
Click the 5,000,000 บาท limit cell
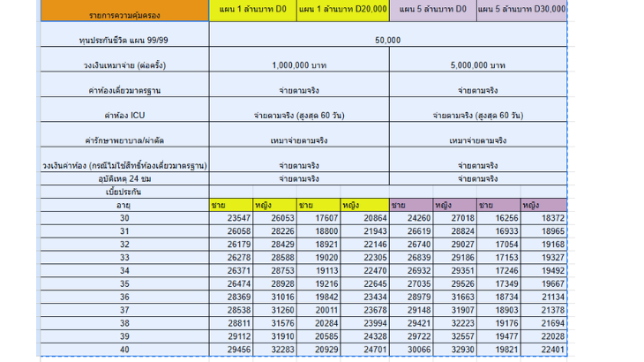click(477, 65)
